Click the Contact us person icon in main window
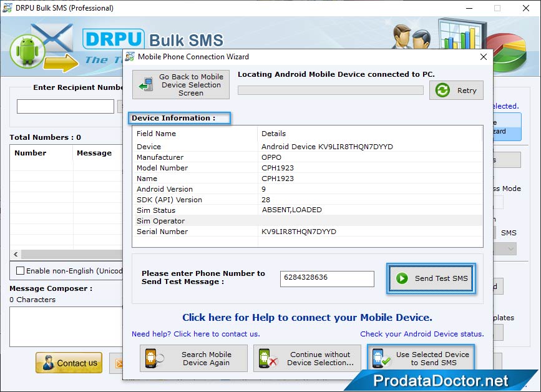Image resolution: width=541 pixels, height=392 pixels. (48, 363)
